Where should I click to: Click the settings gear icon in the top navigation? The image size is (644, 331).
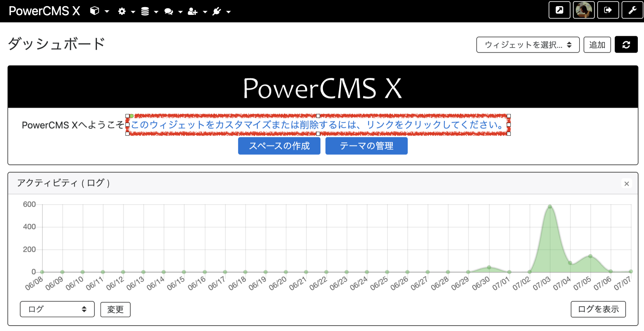[122, 11]
